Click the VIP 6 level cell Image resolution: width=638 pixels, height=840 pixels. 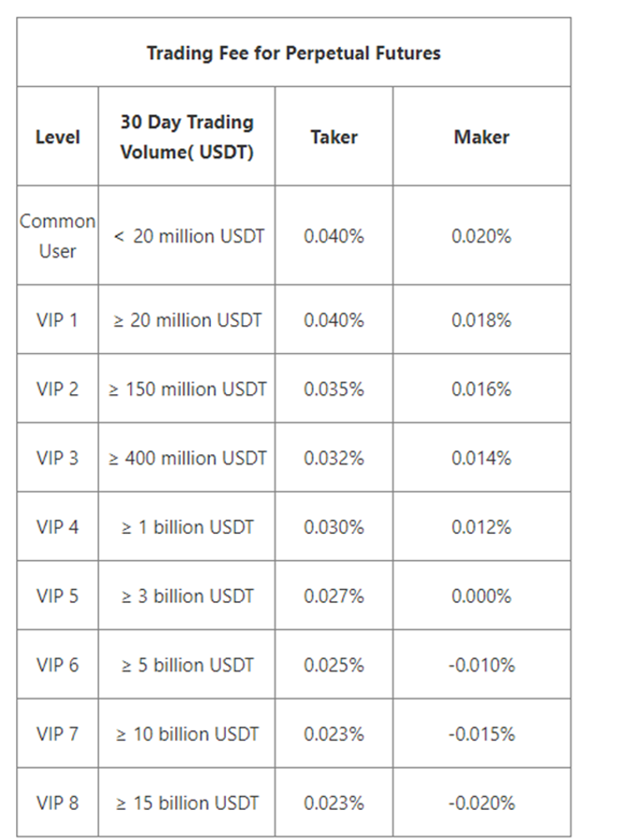(x=57, y=665)
